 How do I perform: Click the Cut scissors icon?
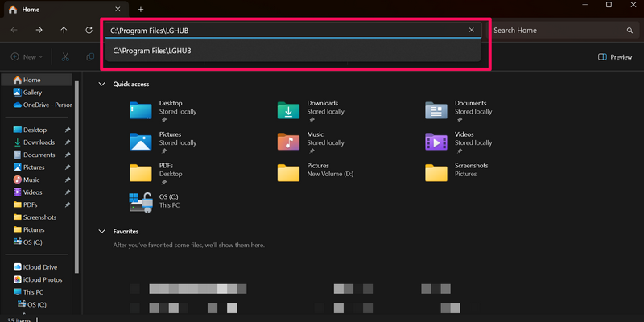(x=66, y=57)
